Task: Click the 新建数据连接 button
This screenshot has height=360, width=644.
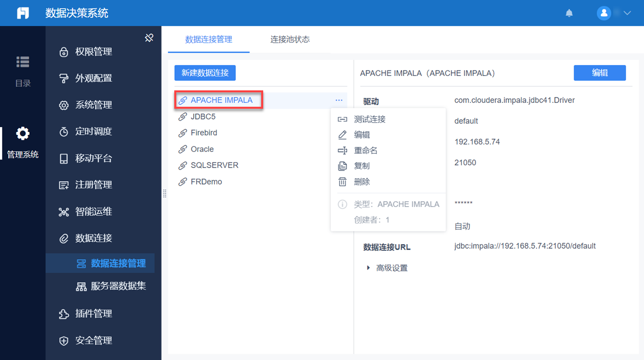Action: 205,72
